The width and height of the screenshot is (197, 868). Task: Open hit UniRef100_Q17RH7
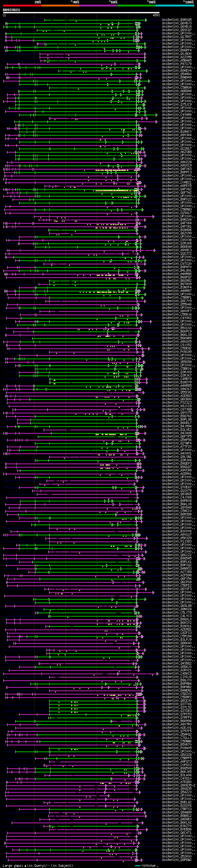(177, 37)
